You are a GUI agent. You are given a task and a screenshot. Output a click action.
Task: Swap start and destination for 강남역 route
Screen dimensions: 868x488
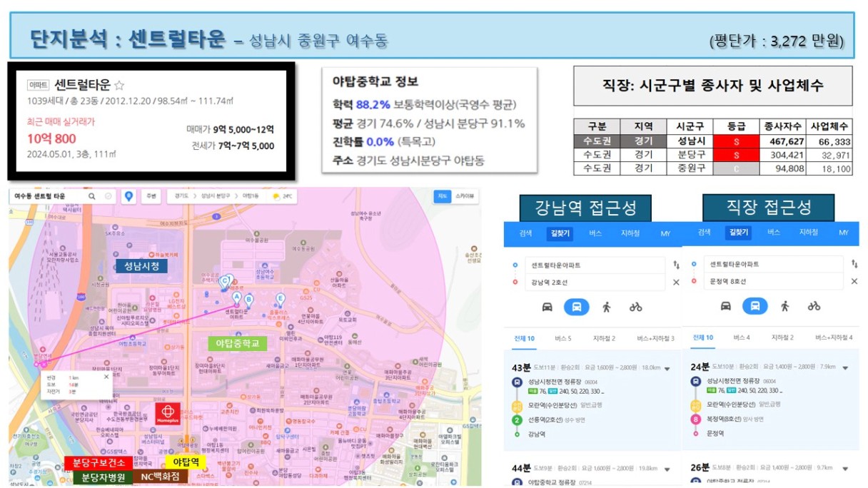(676, 265)
